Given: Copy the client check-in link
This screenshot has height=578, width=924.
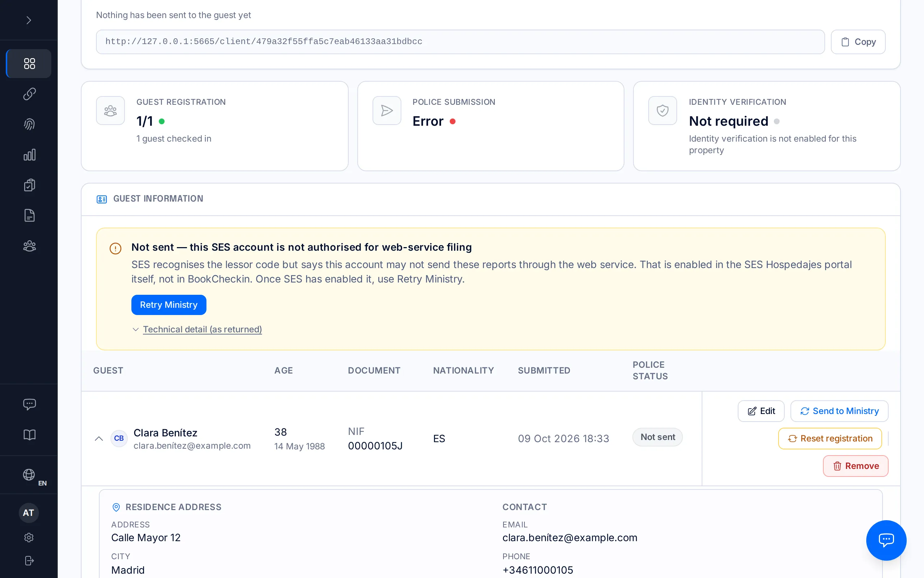Looking at the screenshot, I should [x=858, y=42].
